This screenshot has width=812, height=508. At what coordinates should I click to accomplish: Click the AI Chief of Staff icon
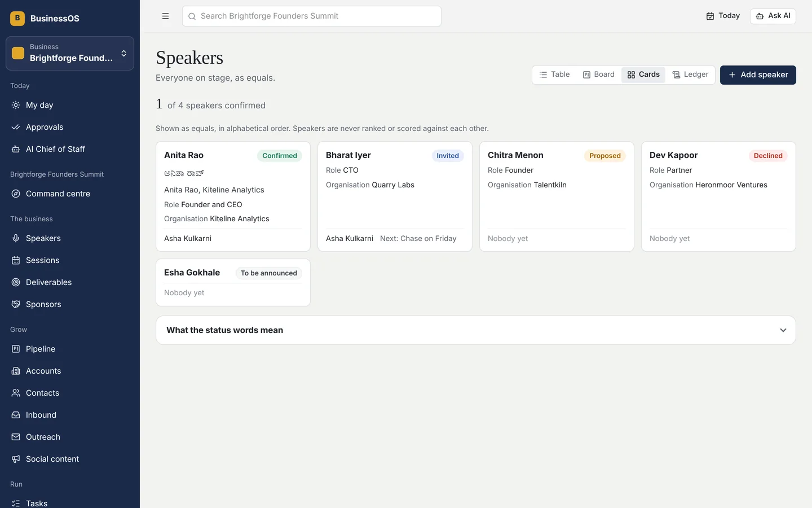click(16, 149)
